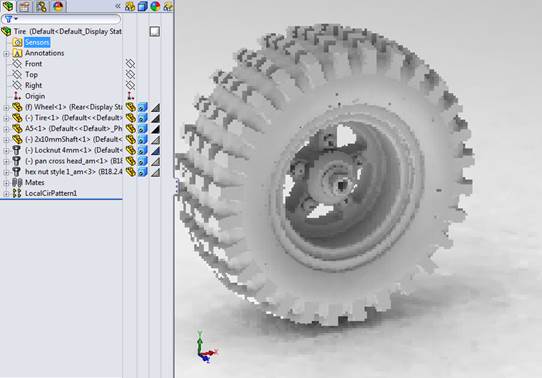Screen dimensions: 542x378
Task: Select the (f) Wheel<1> component
Action: [x=73, y=107]
